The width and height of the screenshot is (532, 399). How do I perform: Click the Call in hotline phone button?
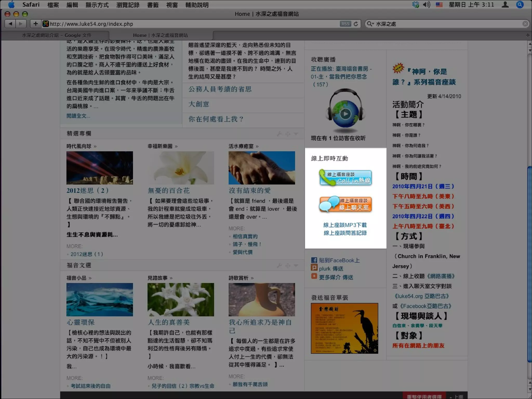345,178
